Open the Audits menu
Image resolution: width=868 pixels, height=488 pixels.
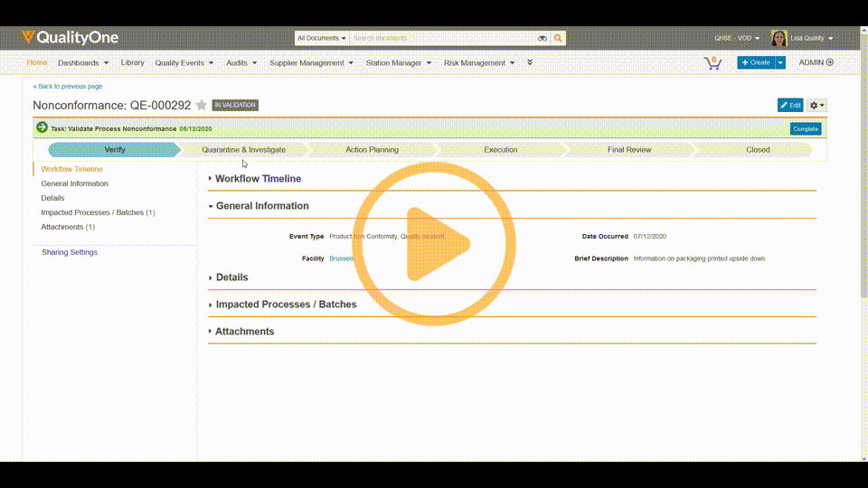pyautogui.click(x=241, y=63)
